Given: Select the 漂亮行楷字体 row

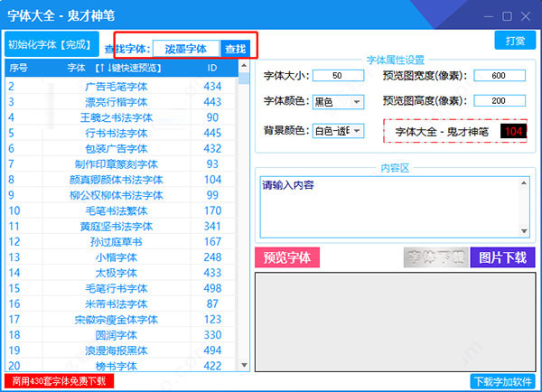Looking at the screenshot, I should point(121,102).
